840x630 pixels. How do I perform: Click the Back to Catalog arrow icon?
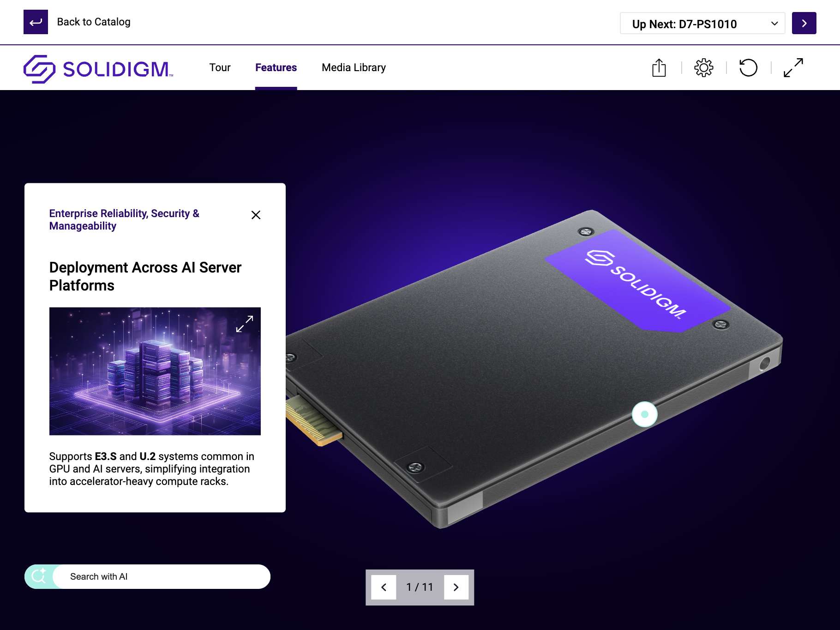tap(36, 22)
